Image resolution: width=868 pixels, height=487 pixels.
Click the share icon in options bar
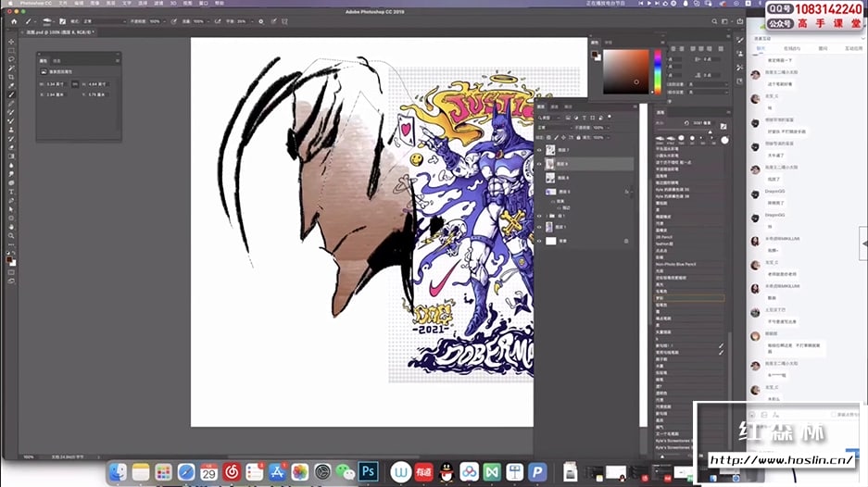click(x=740, y=21)
